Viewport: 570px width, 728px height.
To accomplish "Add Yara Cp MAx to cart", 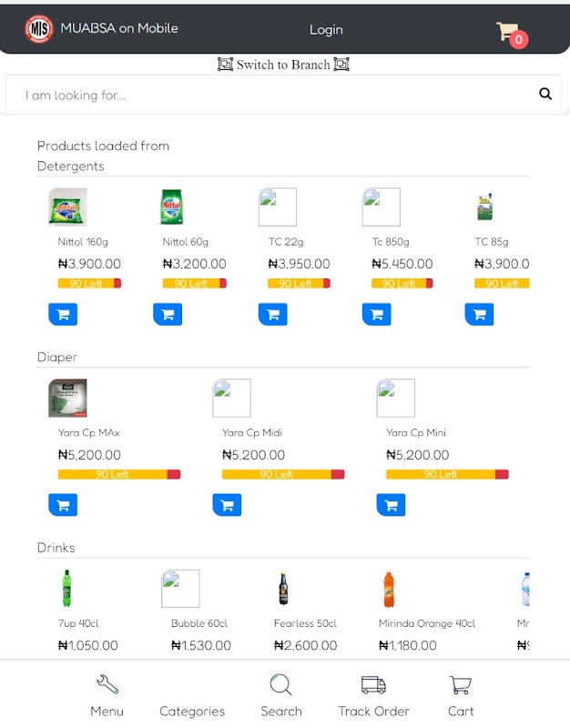I will (63, 505).
